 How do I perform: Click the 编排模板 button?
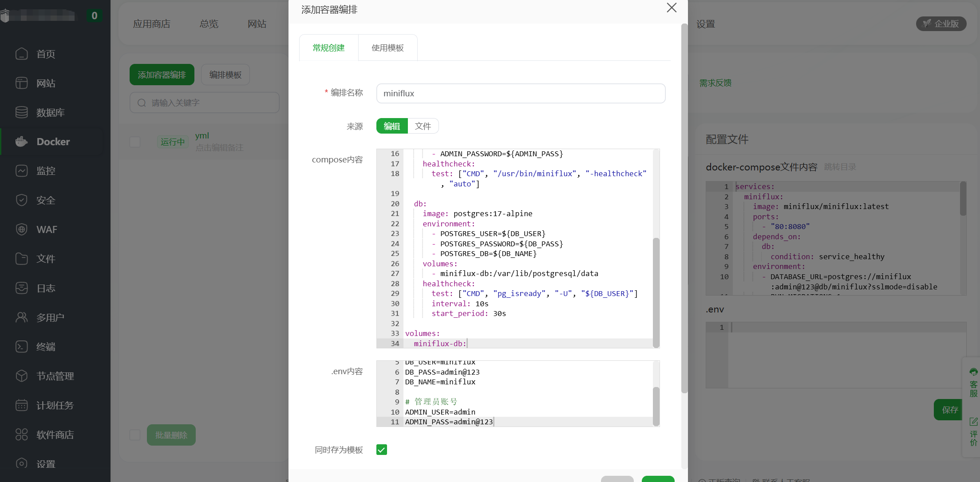pyautogui.click(x=225, y=75)
